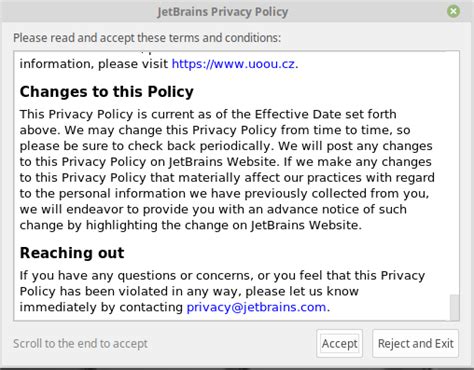This screenshot has height=370, width=474.
Task: Click the Reaching out heading
Action: [72, 253]
